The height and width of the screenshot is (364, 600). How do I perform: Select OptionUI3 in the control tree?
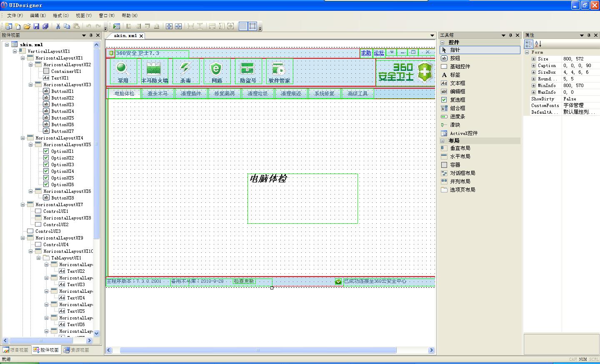tap(62, 165)
